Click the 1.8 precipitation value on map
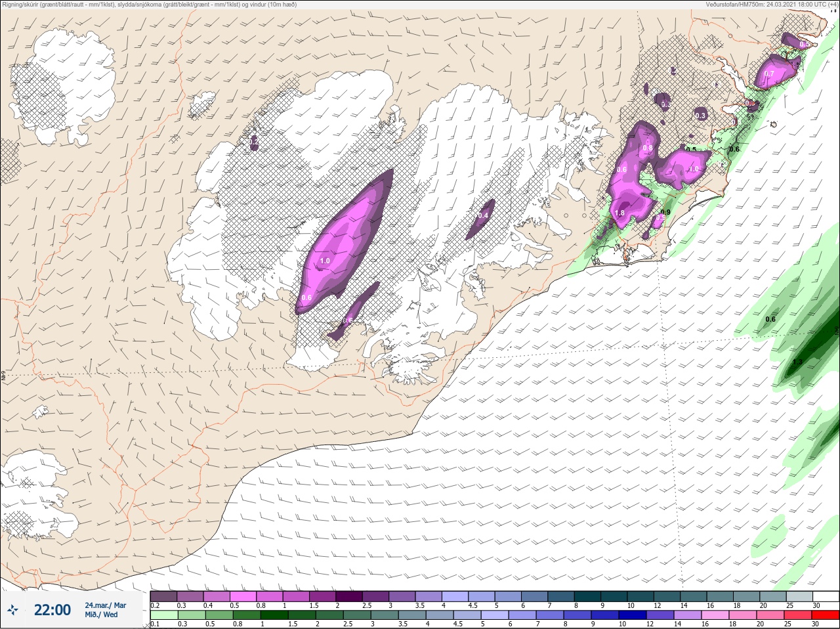The width and height of the screenshot is (840, 629). [x=619, y=213]
